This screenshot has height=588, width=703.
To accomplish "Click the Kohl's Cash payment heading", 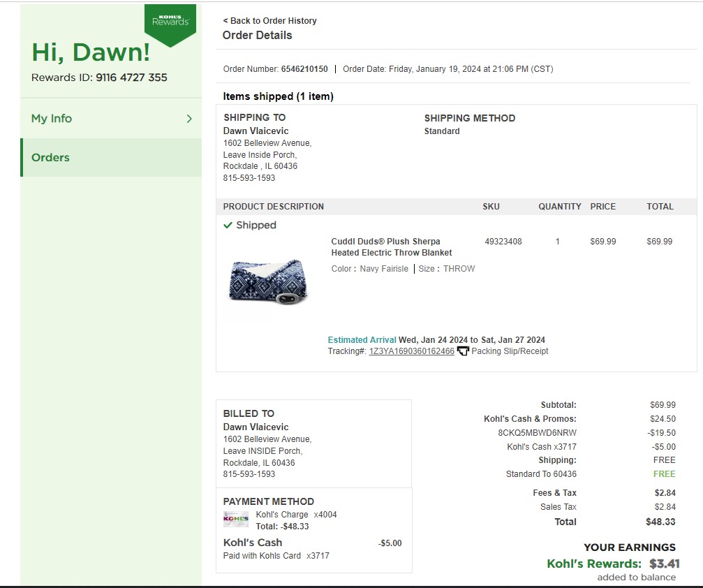I will point(253,543).
